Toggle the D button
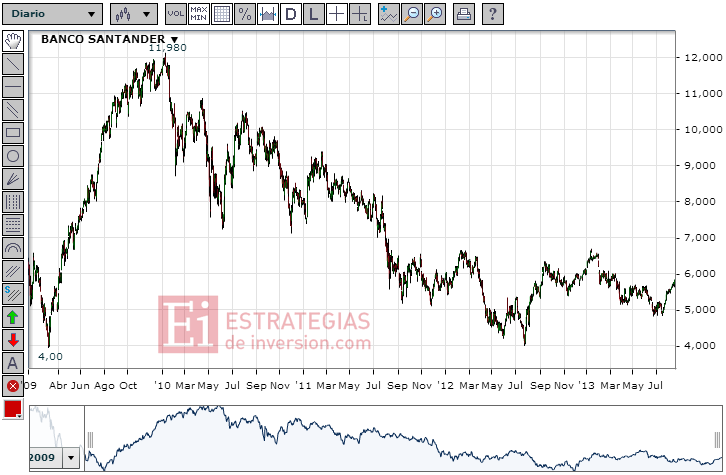 coord(291,14)
